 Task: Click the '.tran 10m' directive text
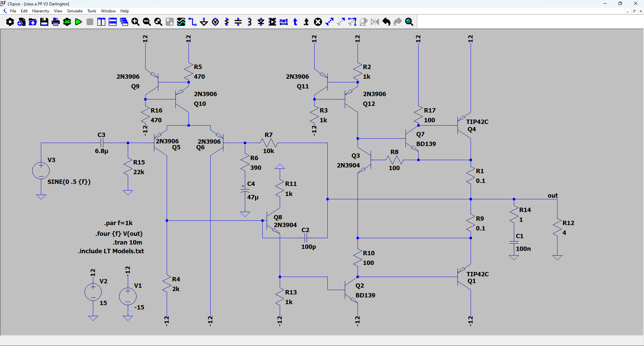coord(127,243)
